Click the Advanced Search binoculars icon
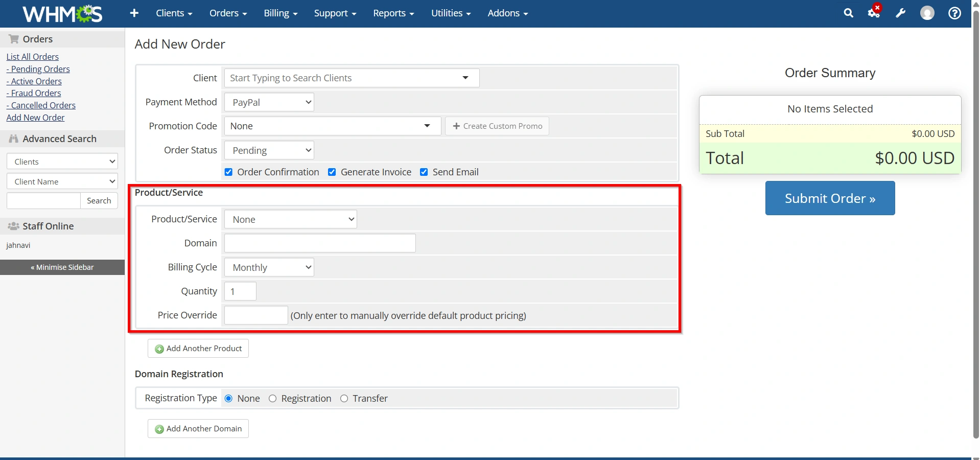This screenshot has width=980, height=460. 14,139
